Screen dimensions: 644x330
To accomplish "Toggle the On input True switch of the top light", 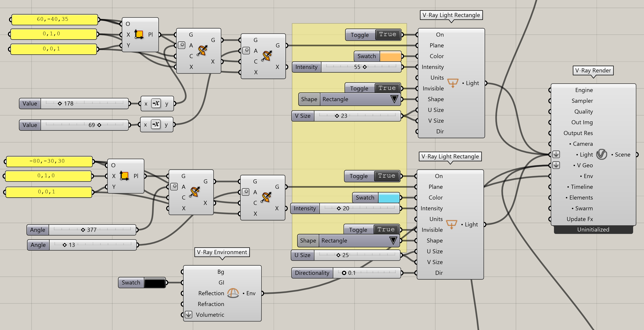I will (x=388, y=34).
